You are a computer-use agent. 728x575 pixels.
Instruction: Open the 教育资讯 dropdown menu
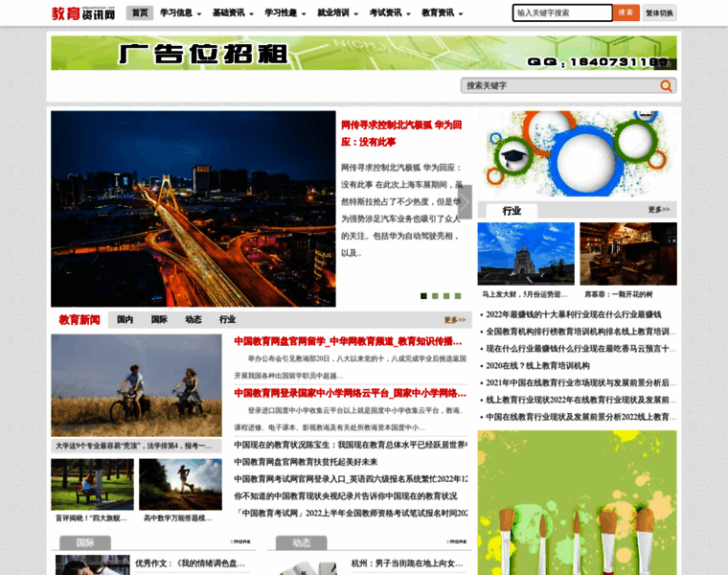click(x=442, y=13)
